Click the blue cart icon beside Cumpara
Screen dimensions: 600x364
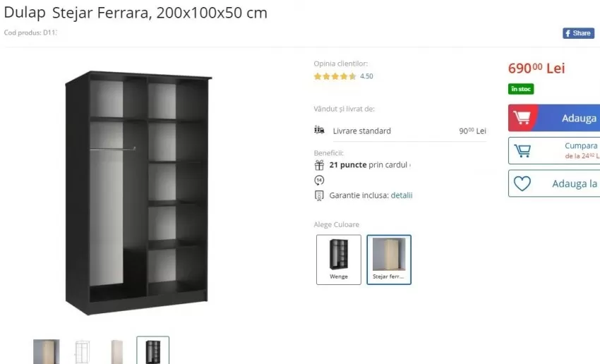tap(522, 151)
